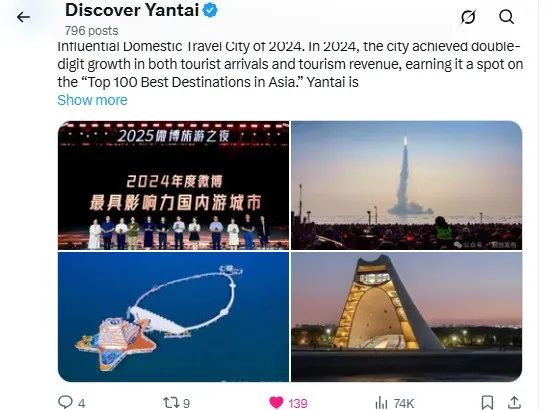This screenshot has height=410, width=552.
Task: Click the post text about Yantai tourism
Action: tap(290, 65)
